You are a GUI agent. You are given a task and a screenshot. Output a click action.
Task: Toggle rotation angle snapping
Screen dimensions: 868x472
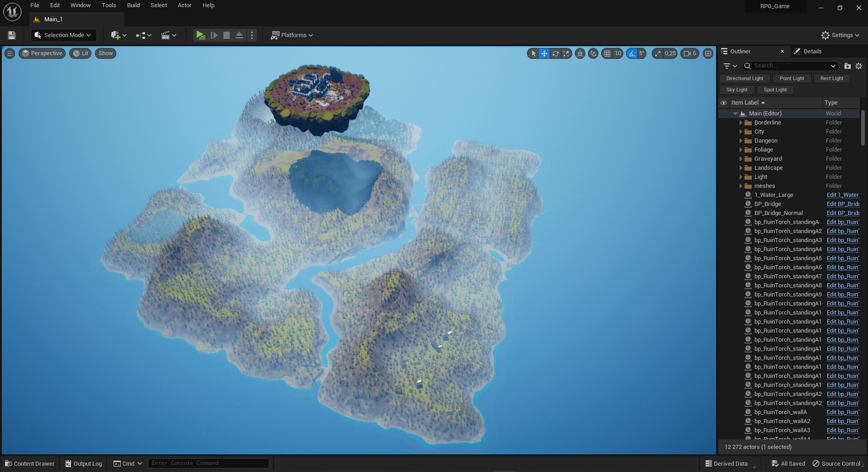tap(632, 53)
